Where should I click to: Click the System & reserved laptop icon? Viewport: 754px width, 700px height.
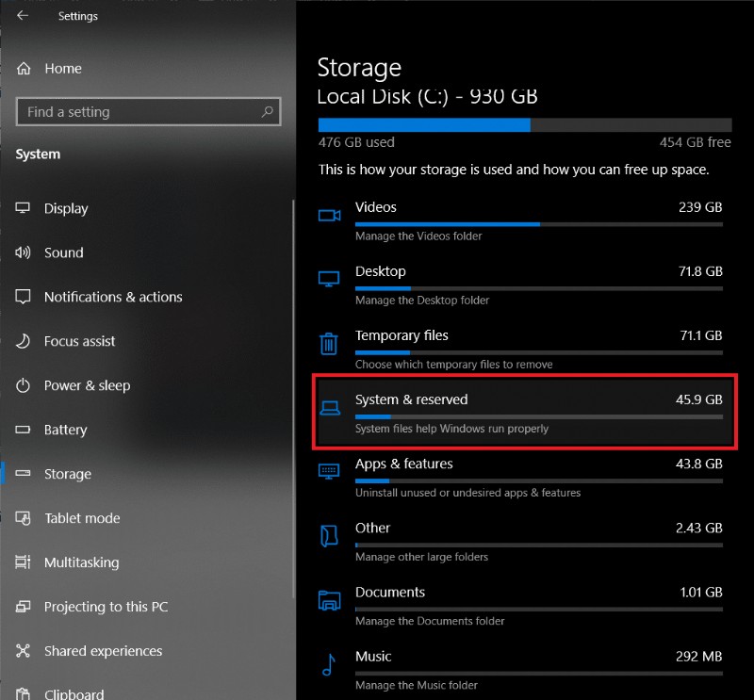click(328, 409)
